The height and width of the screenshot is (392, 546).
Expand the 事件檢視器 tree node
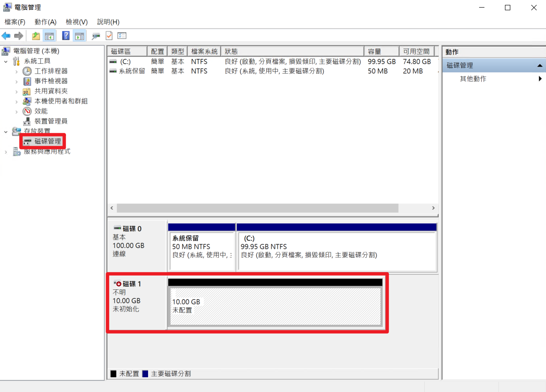point(17,81)
